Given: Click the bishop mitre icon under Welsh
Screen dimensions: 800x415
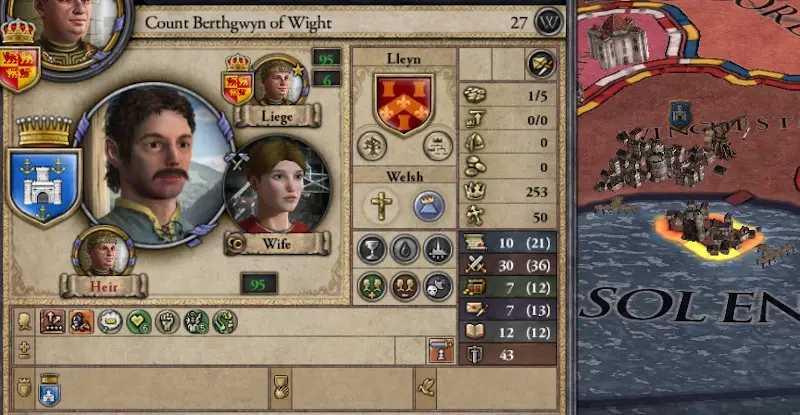Looking at the screenshot, I should [x=428, y=205].
